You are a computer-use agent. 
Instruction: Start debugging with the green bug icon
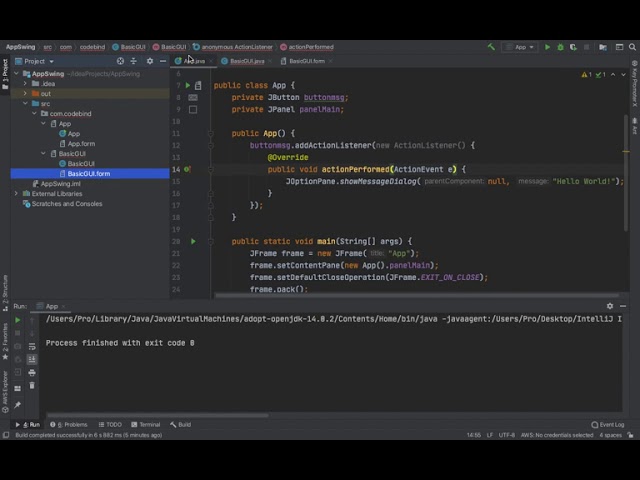(x=560, y=47)
